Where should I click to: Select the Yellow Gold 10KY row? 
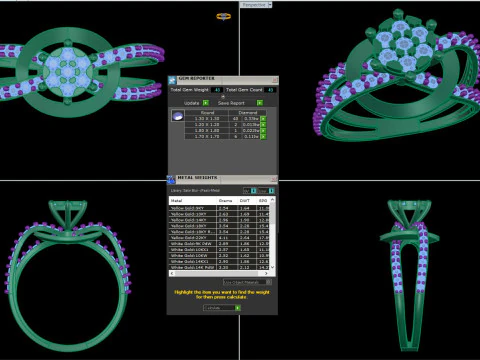coord(220,214)
